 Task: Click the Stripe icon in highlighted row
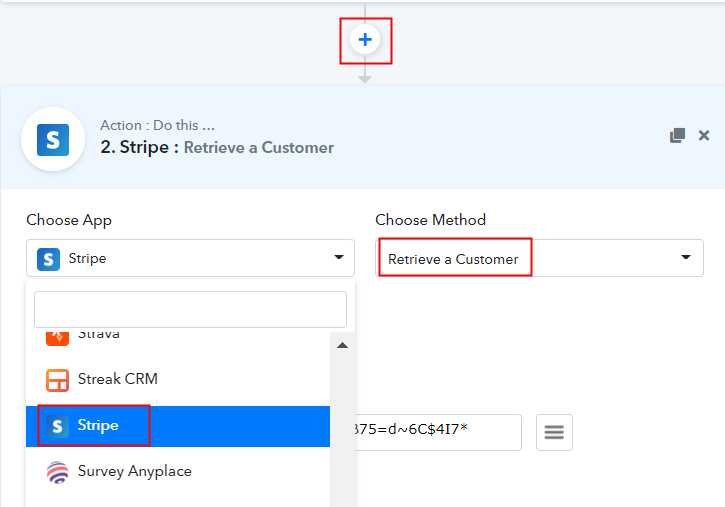57,426
